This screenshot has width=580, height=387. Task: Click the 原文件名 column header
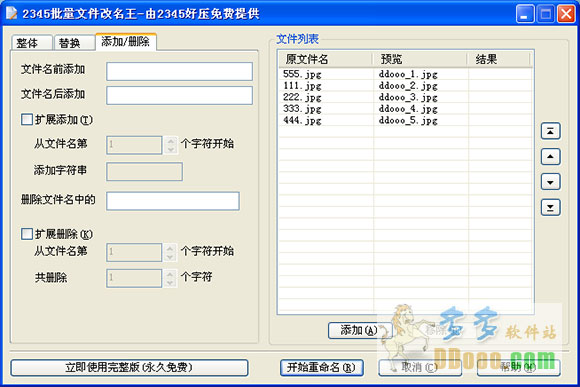[326, 59]
